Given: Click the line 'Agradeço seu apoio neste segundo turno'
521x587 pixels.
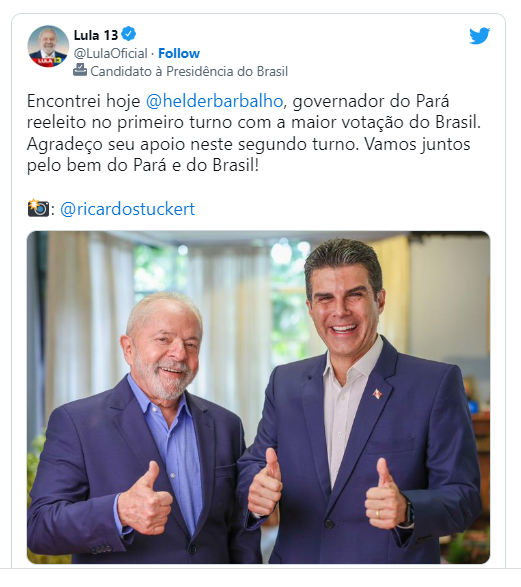Looking at the screenshot, I should tap(193, 144).
